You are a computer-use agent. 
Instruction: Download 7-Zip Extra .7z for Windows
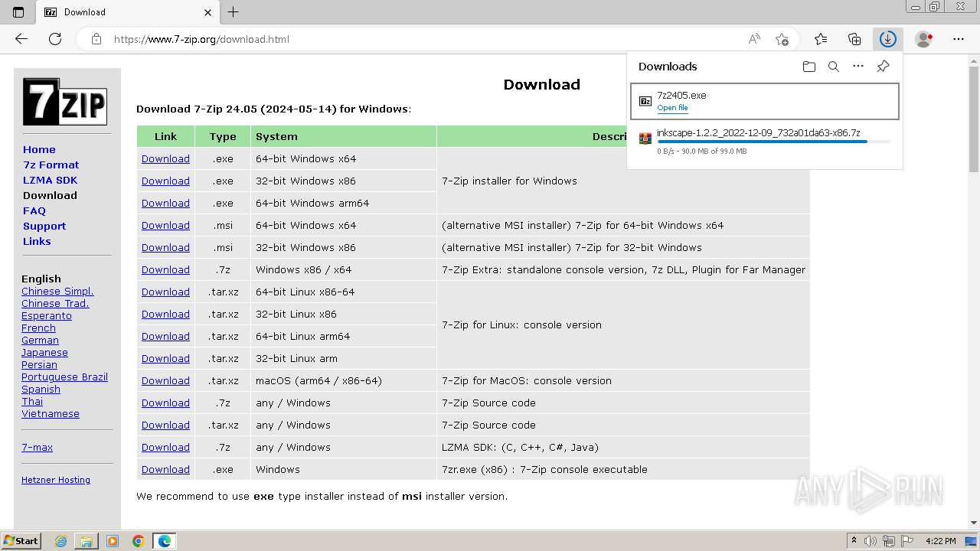pyautogui.click(x=165, y=269)
